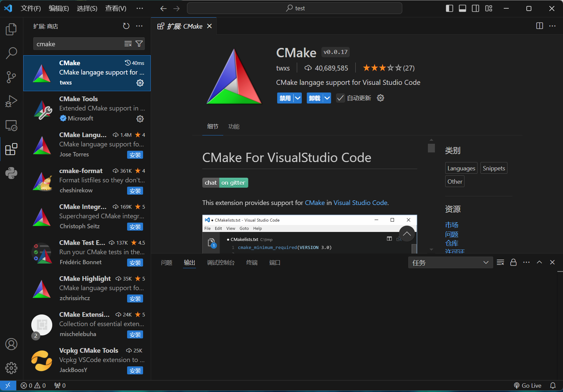
Task: Navigate back with the left arrow
Action: (163, 8)
